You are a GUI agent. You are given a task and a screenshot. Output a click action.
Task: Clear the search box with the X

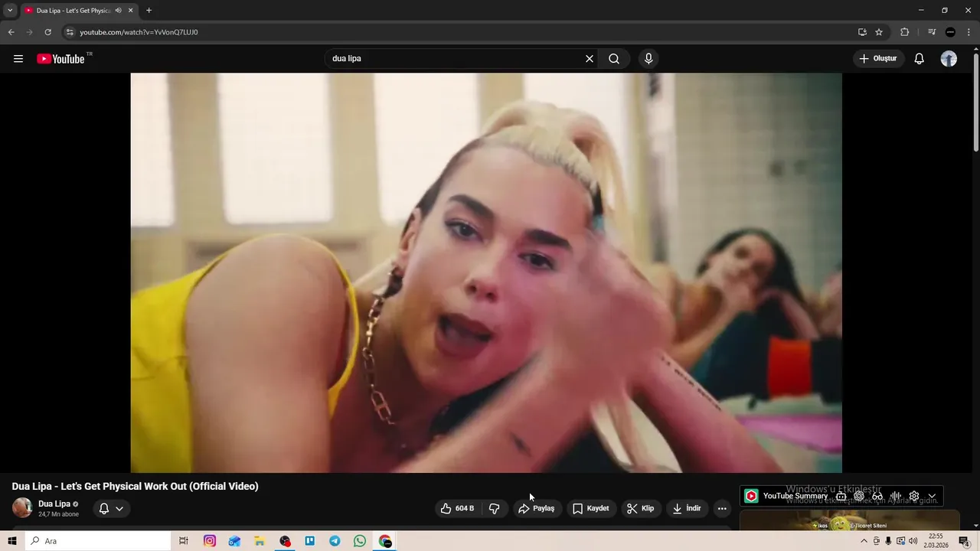590,59
